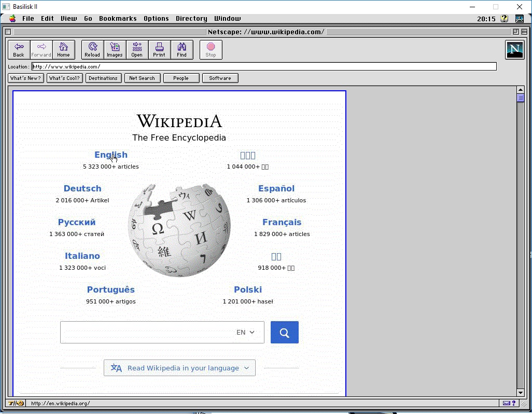The height and width of the screenshot is (414, 532).
Task: Click the Netscape window close box
Action: click(8, 32)
